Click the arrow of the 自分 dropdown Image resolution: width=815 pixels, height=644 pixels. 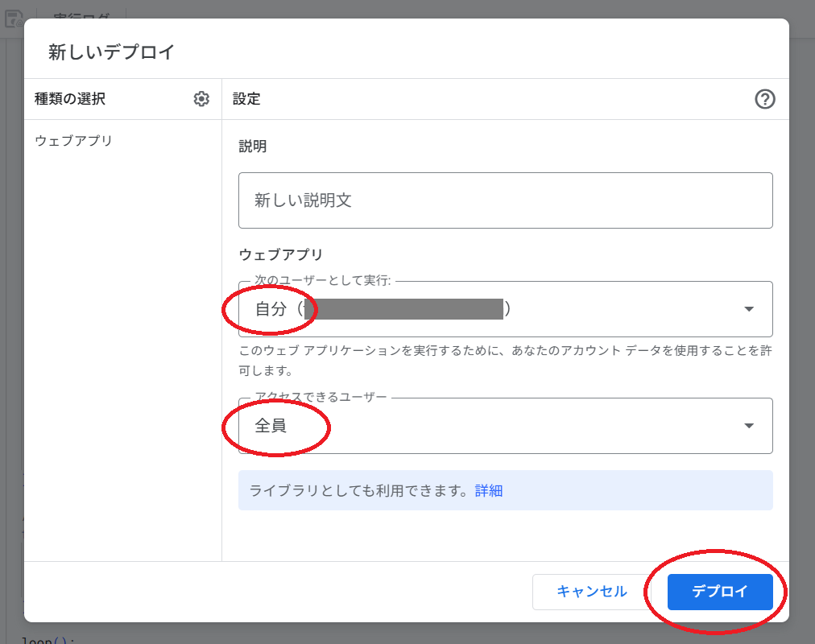pyautogui.click(x=748, y=309)
